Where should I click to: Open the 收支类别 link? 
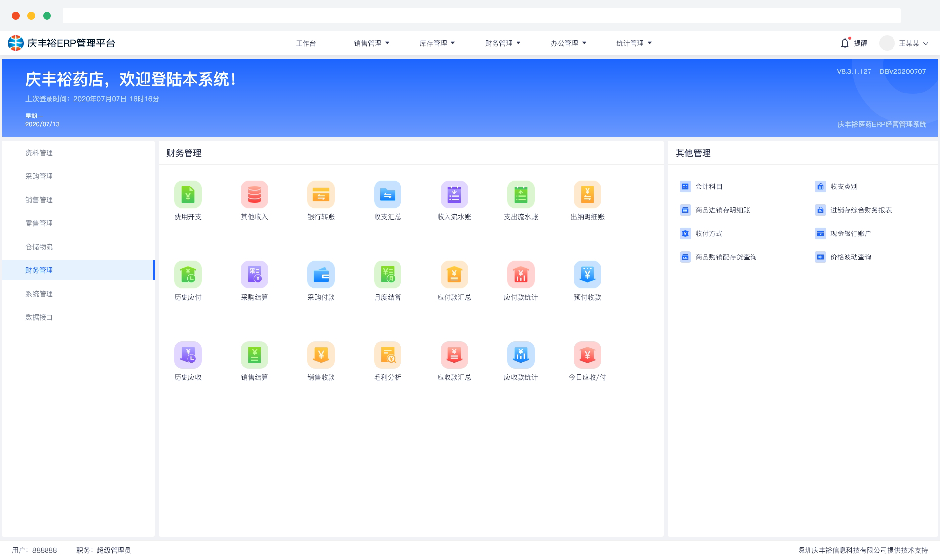(x=836, y=187)
